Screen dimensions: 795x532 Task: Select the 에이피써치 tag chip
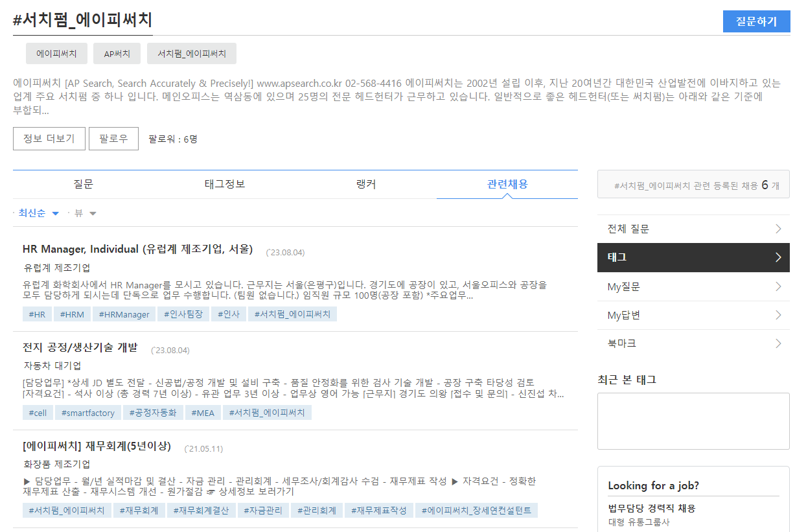point(56,54)
